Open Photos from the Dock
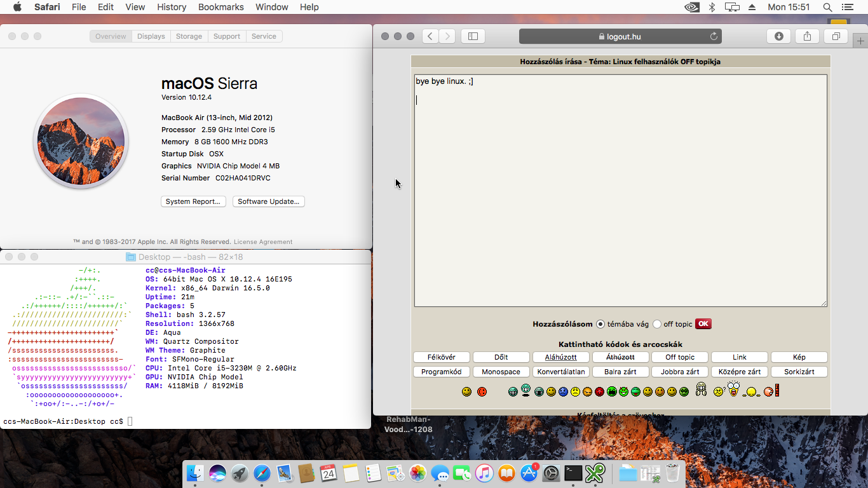Viewport: 868px width, 488px height. (x=417, y=473)
